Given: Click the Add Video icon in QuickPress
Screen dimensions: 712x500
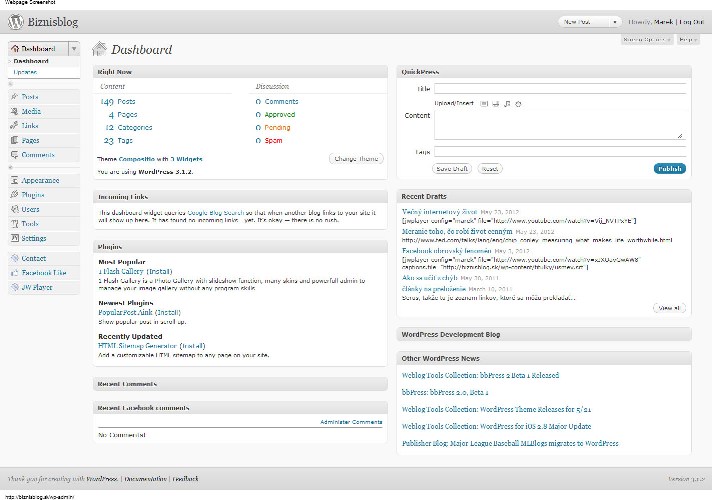Looking at the screenshot, I should 495,104.
